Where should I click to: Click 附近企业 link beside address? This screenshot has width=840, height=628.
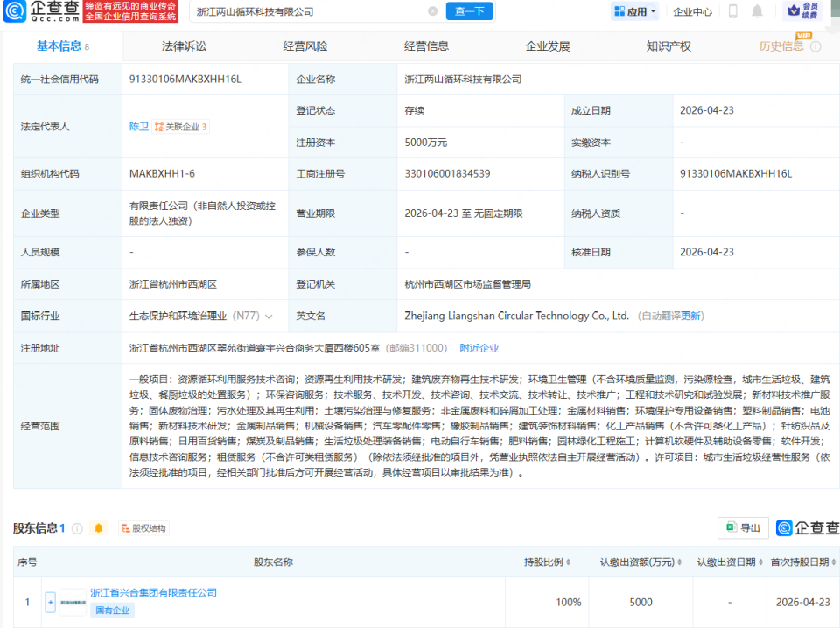pos(479,348)
